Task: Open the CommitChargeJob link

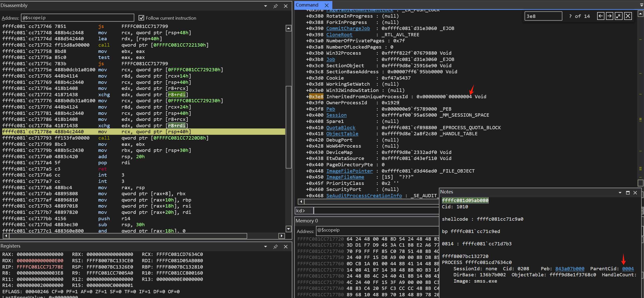Action: coord(348,28)
